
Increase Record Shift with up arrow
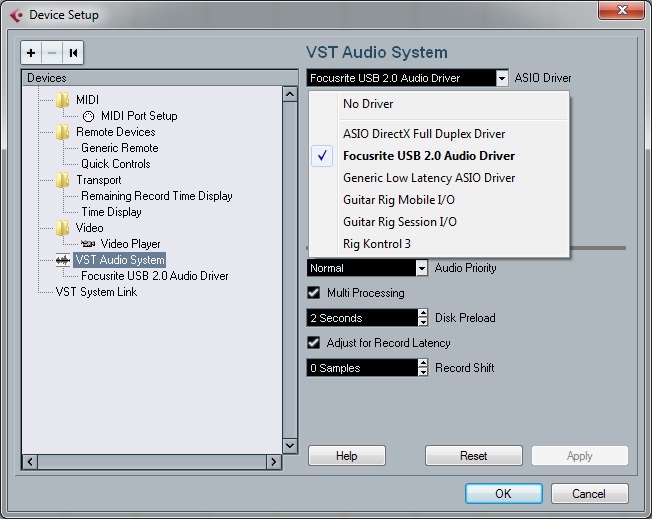[x=423, y=363]
